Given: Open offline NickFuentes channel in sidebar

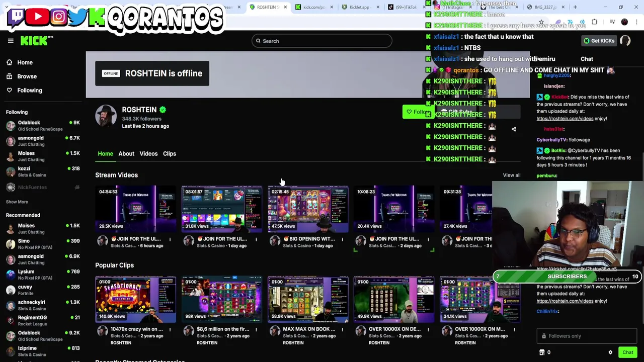Looking at the screenshot, I should pos(43,187).
